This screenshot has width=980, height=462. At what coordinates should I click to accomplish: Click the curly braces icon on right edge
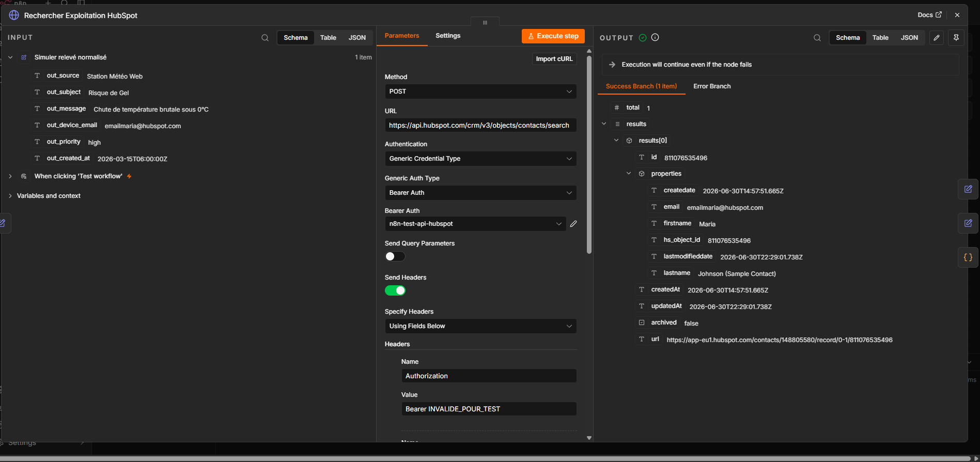[x=968, y=257]
